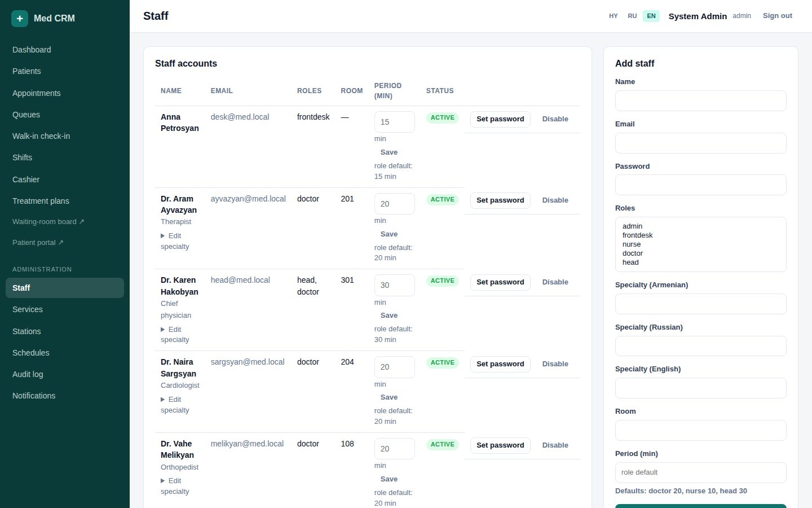Click the period field for Dr. Aram Ayvazyan

(395, 204)
